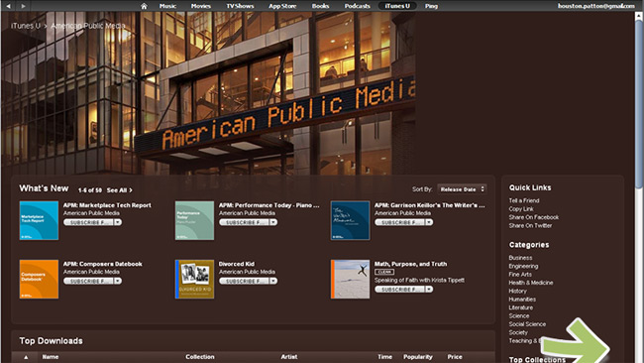The height and width of the screenshot is (363, 644).
Task: Open the Ping tab
Action: (431, 6)
